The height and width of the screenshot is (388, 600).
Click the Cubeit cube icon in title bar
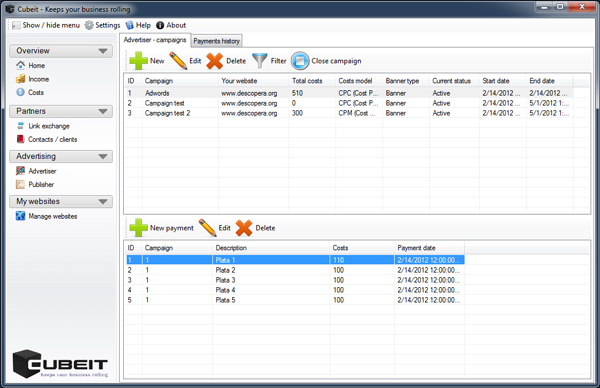10,9
